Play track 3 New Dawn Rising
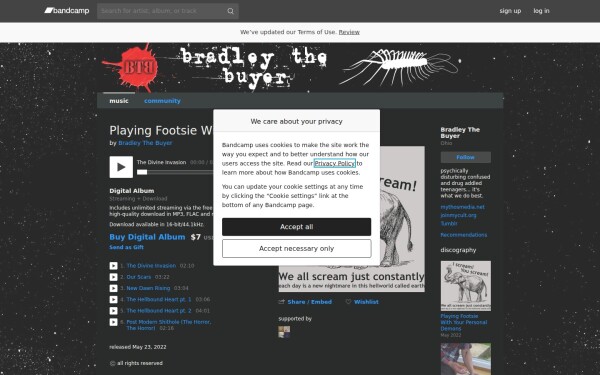Screen dimensions: 600x375 coord(113,288)
